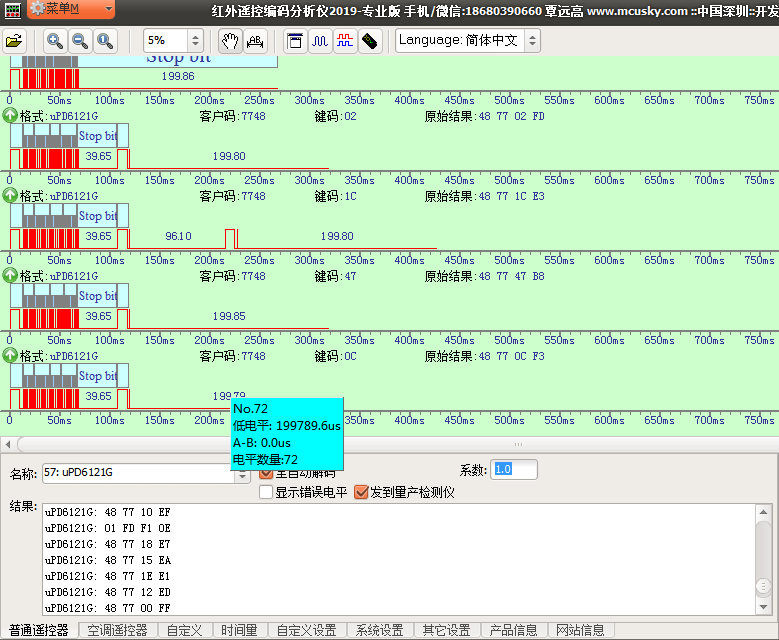Select the hand pan tool
Viewport: 779px width, 640px height.
click(x=230, y=41)
